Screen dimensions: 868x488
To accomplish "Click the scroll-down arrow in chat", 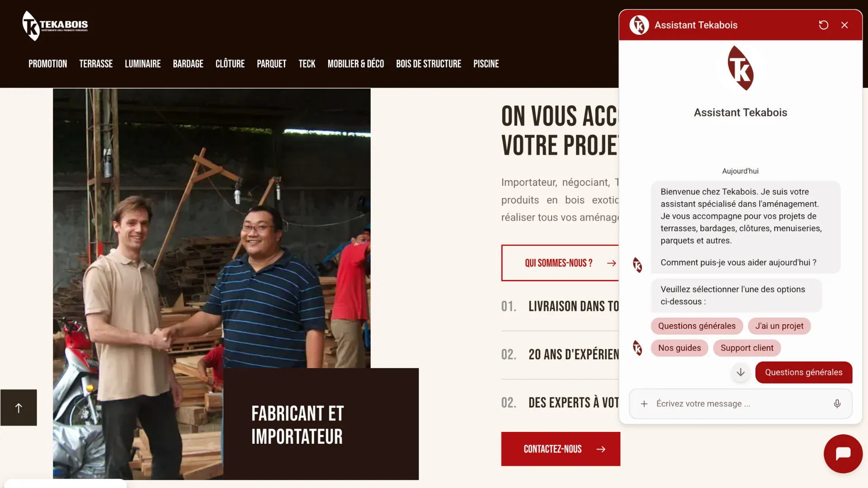I will pyautogui.click(x=741, y=372).
